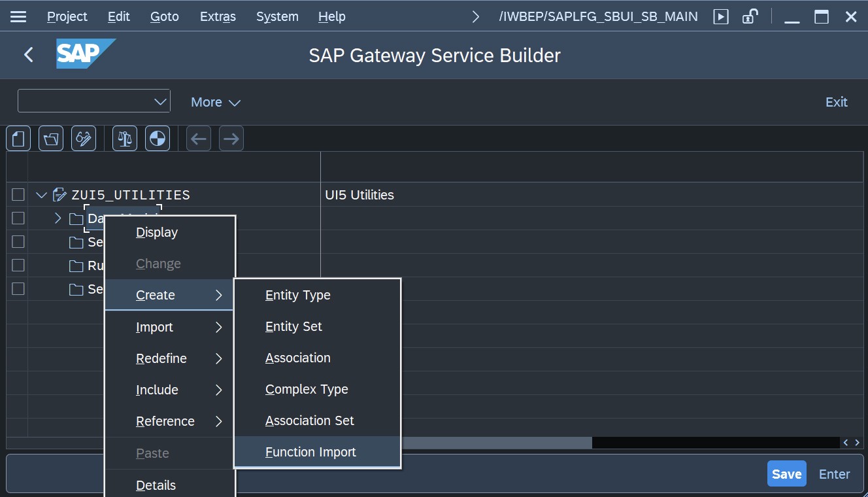Toggle display/change mode pencil icon

(84, 139)
